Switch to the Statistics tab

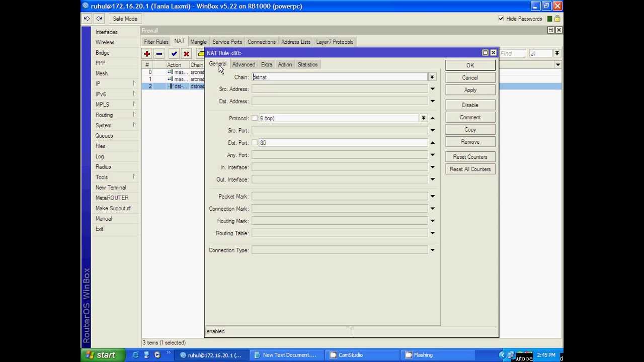pyautogui.click(x=307, y=64)
